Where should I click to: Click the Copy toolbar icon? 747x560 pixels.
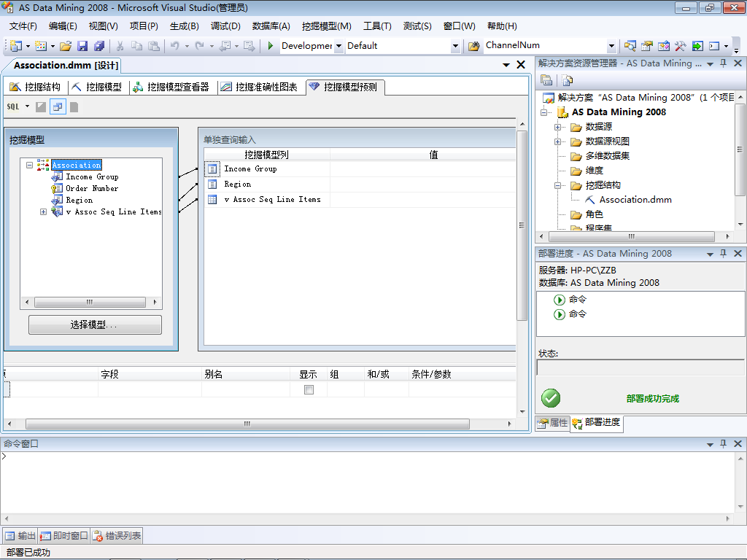[x=136, y=46]
